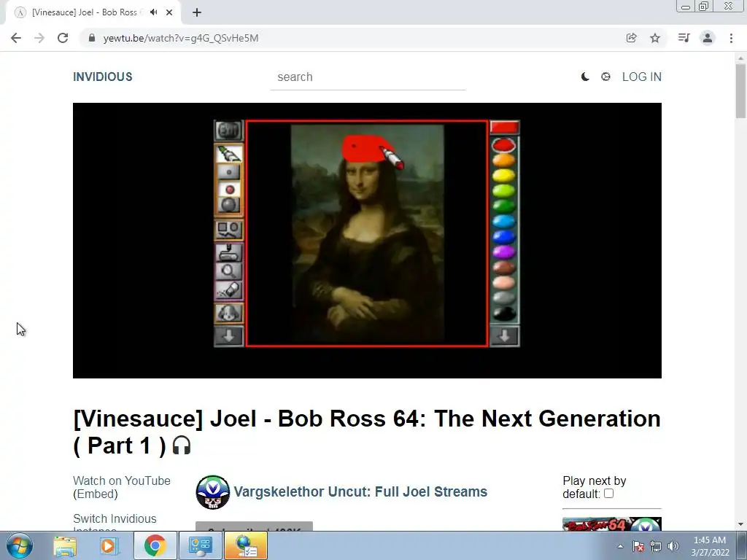Open Windows Media Player from taskbar
Image resolution: width=747 pixels, height=560 pixels.
(109, 545)
